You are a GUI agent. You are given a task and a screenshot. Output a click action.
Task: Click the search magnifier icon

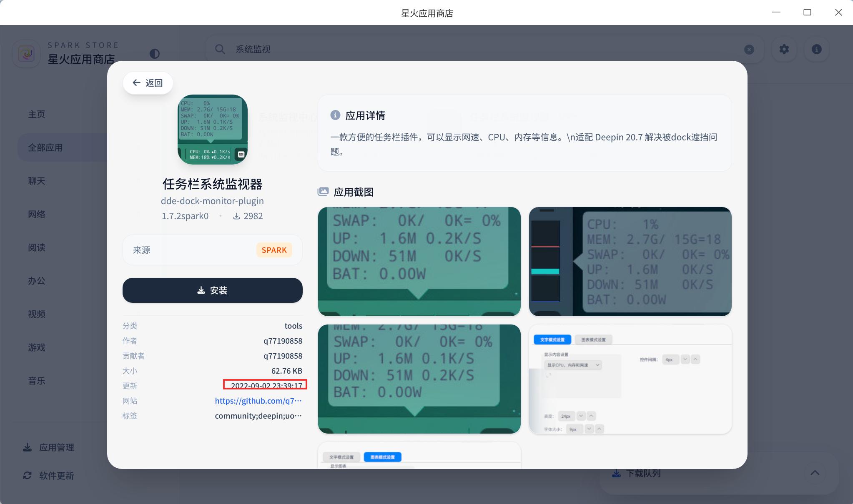pos(220,49)
